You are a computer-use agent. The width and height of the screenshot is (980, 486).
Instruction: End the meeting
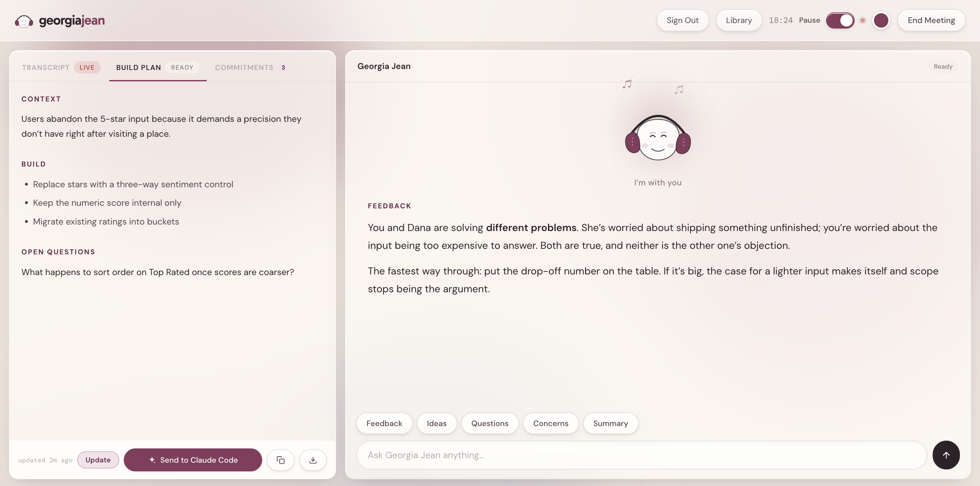click(931, 20)
